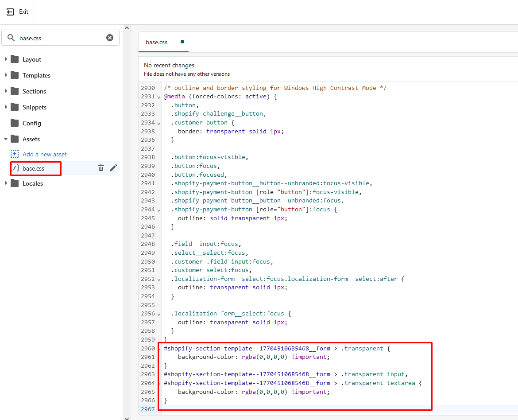Click the background-color rule on line 2961
The image size is (518, 420).
(254, 357)
